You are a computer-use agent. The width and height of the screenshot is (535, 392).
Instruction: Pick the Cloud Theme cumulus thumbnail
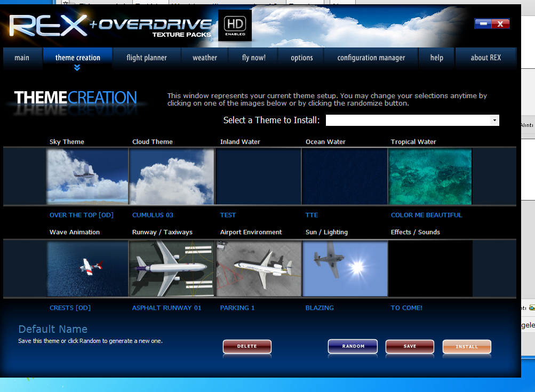(172, 177)
